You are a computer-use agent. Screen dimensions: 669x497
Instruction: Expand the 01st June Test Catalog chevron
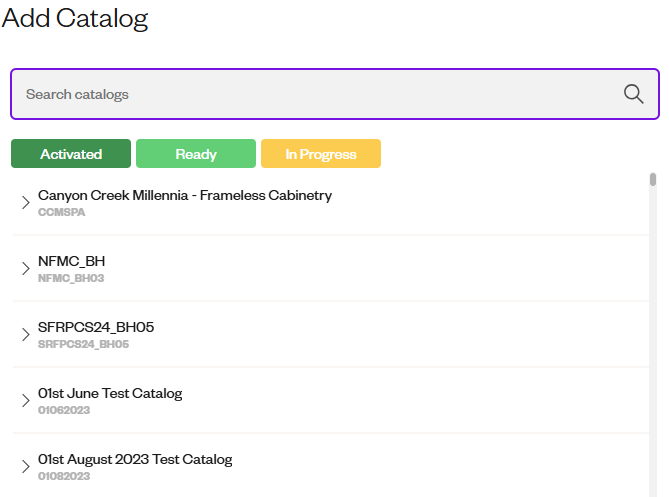click(26, 401)
